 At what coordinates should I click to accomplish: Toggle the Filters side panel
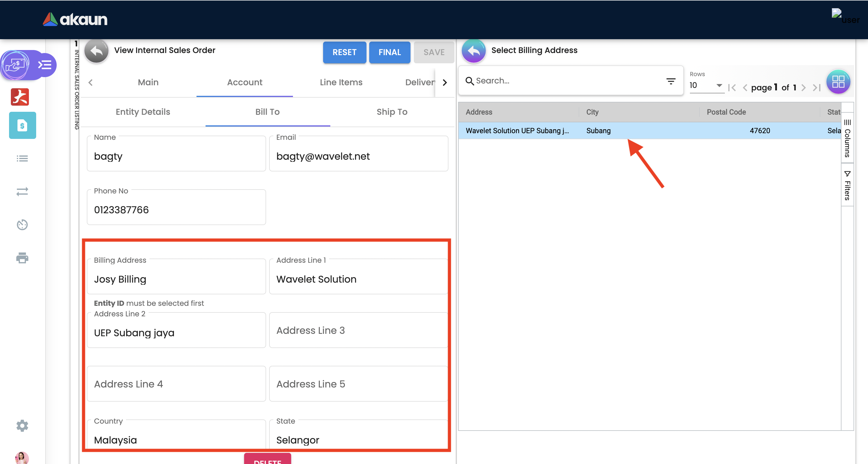click(847, 185)
